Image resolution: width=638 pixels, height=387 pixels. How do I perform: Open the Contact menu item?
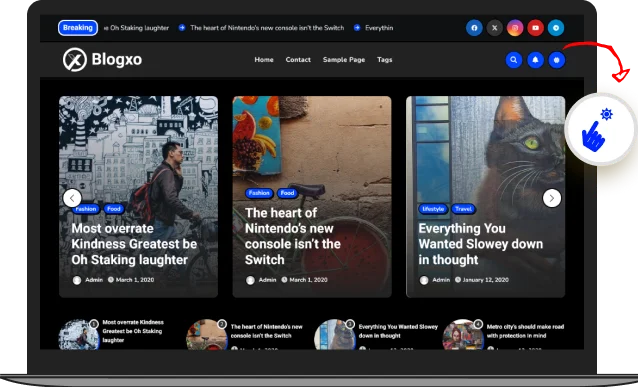coord(298,59)
